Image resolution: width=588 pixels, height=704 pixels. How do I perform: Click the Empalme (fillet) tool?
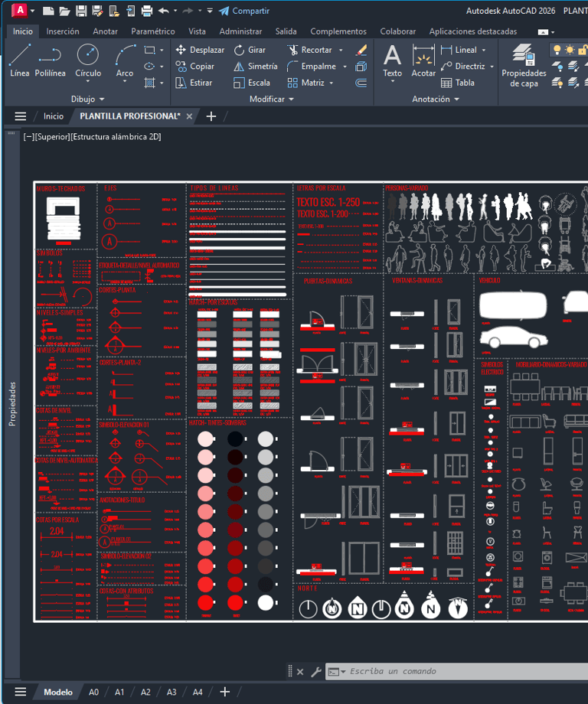coord(312,67)
